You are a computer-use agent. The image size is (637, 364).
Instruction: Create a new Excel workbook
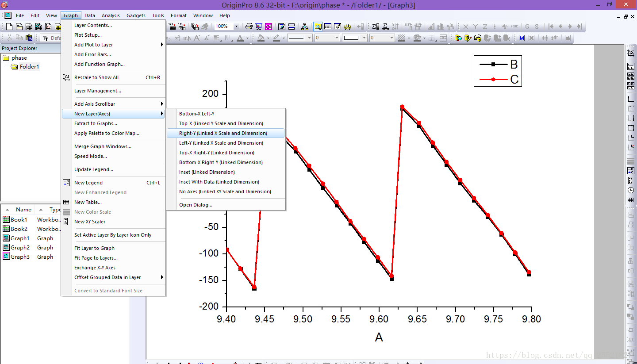(x=38, y=27)
